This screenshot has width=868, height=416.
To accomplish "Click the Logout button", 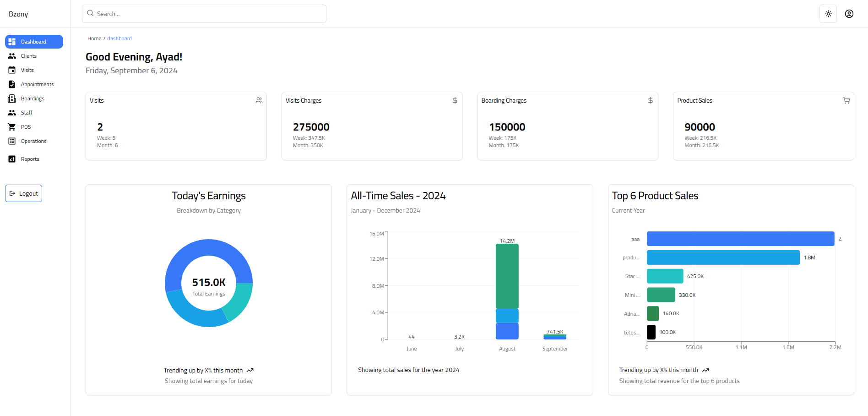I will point(23,193).
